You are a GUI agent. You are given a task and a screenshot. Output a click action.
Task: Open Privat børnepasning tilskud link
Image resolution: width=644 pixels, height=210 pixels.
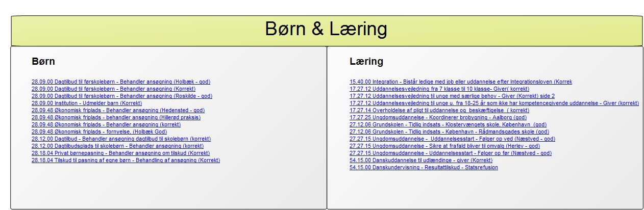(x=120, y=153)
